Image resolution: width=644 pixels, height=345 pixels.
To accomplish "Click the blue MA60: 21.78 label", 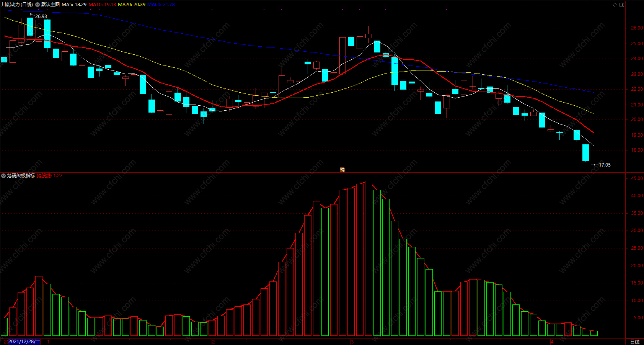I will click(x=161, y=5).
